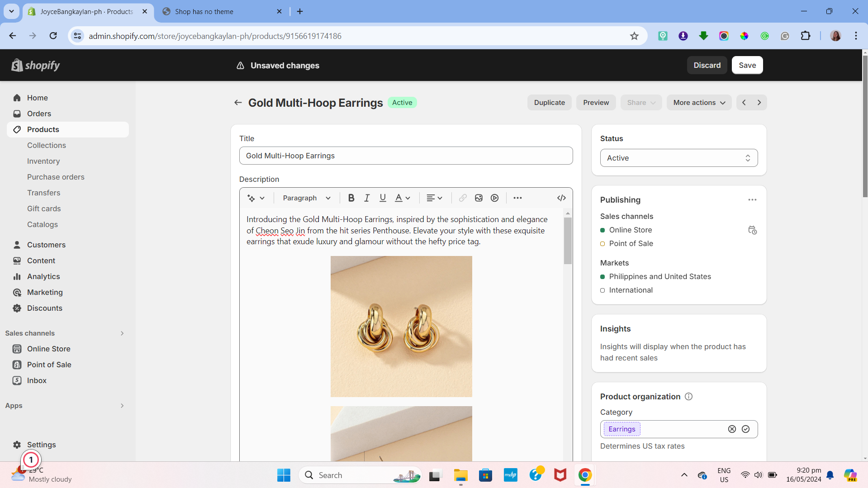This screenshot has height=488, width=868.
Task: Confirm the Earrings category
Action: click(x=746, y=429)
